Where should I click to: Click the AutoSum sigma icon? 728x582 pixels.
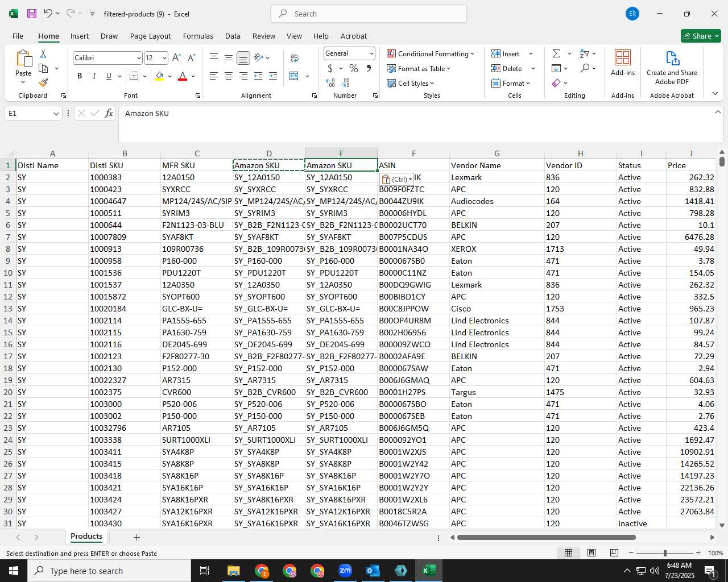[x=556, y=53]
